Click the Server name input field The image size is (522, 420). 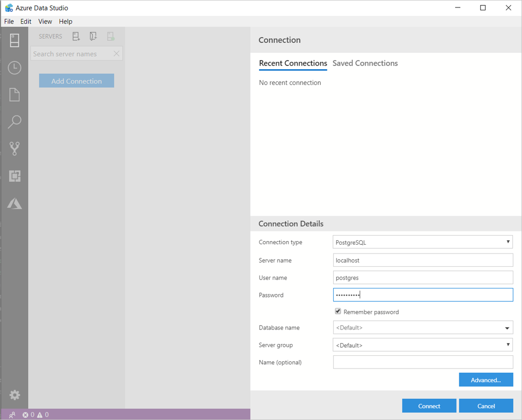(423, 260)
